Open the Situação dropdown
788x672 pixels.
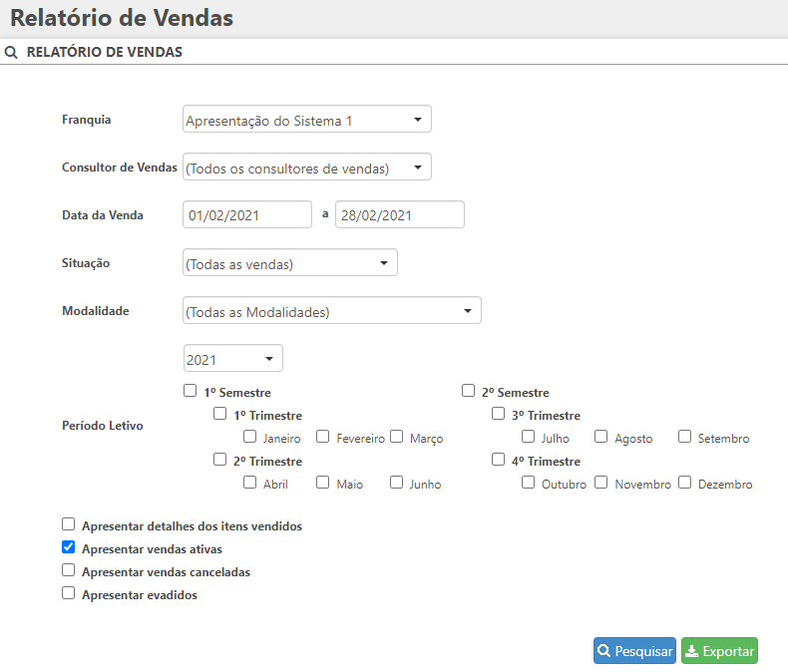click(290, 263)
